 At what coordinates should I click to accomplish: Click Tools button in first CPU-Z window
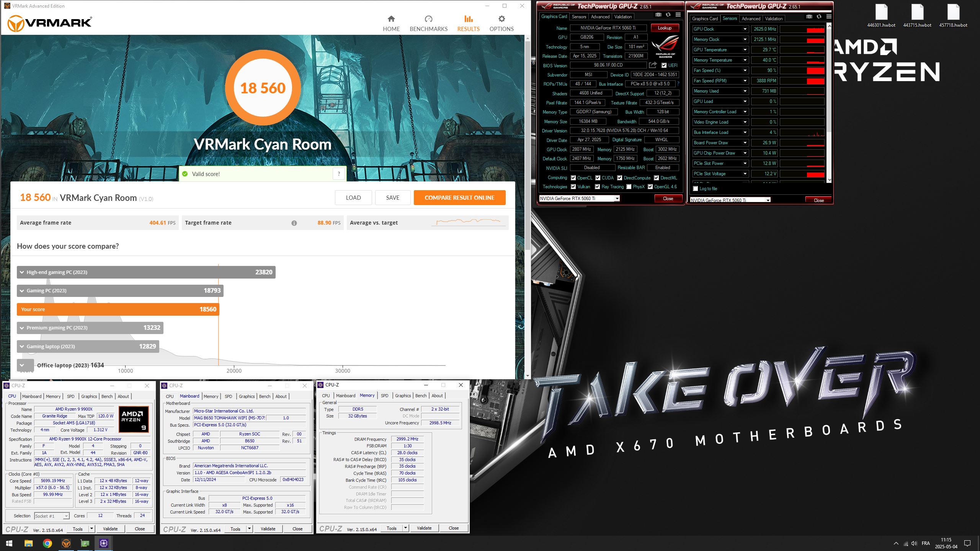pyautogui.click(x=78, y=529)
